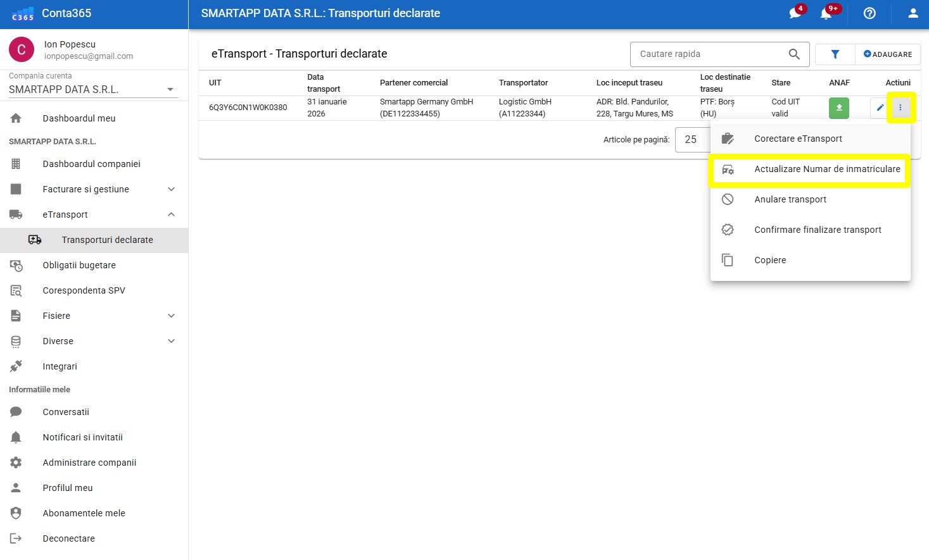
Task: Expand the Facturare si gestiune section
Action: pos(171,189)
